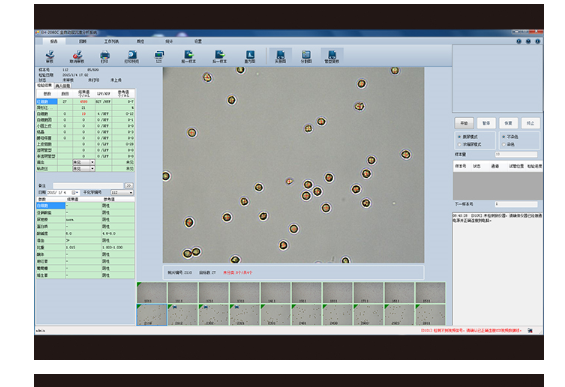
Task: Click the split view toolbar icon
Action: coord(306,55)
